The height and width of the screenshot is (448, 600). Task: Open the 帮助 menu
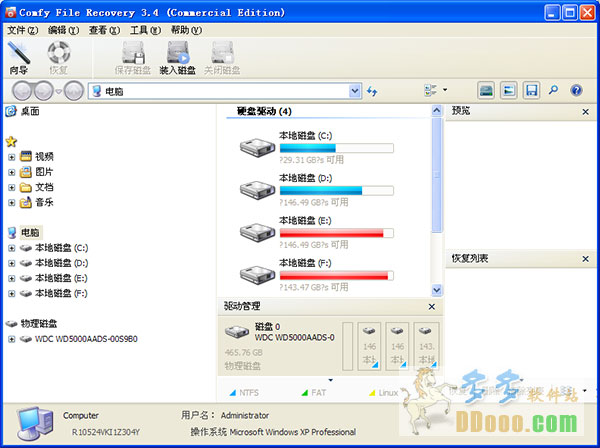click(x=186, y=30)
